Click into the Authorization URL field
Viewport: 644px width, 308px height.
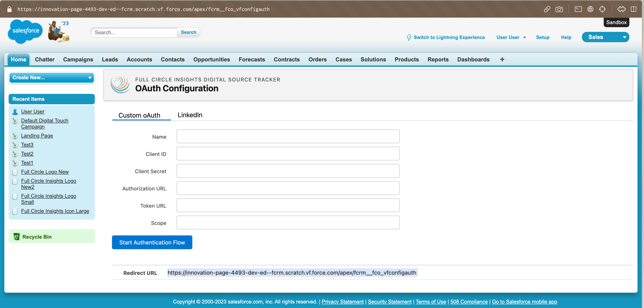(288, 188)
